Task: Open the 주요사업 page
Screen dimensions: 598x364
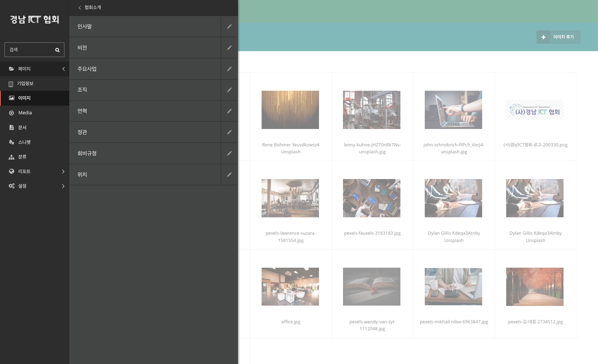Action: point(145,69)
